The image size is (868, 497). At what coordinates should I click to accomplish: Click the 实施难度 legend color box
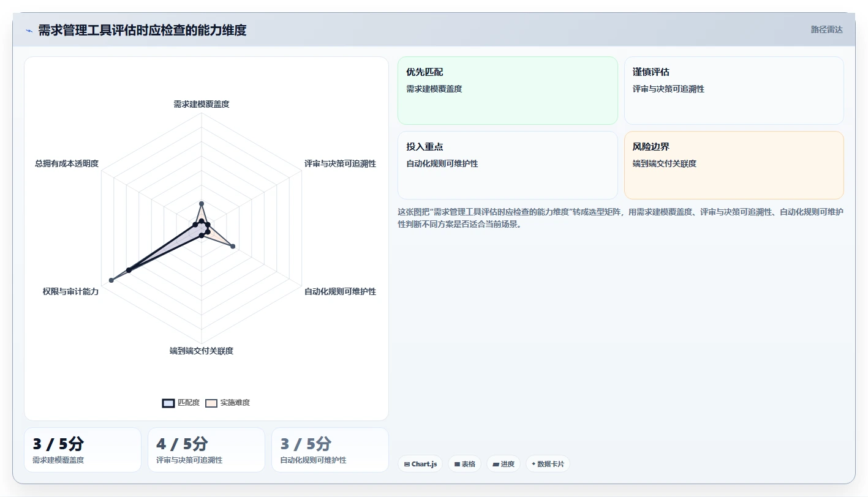point(211,403)
